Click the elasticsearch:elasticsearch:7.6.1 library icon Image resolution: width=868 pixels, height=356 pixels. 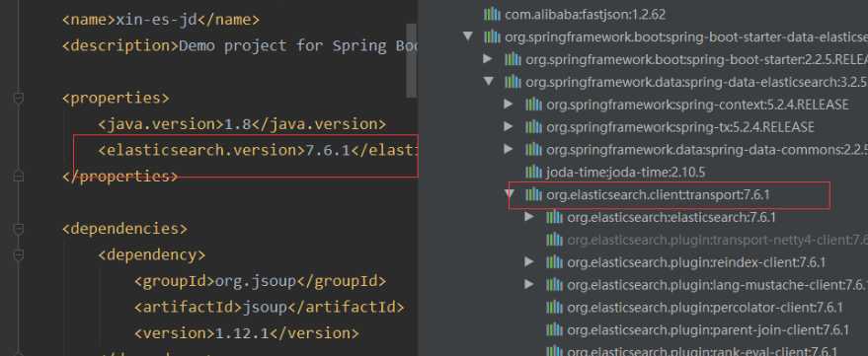point(554,217)
